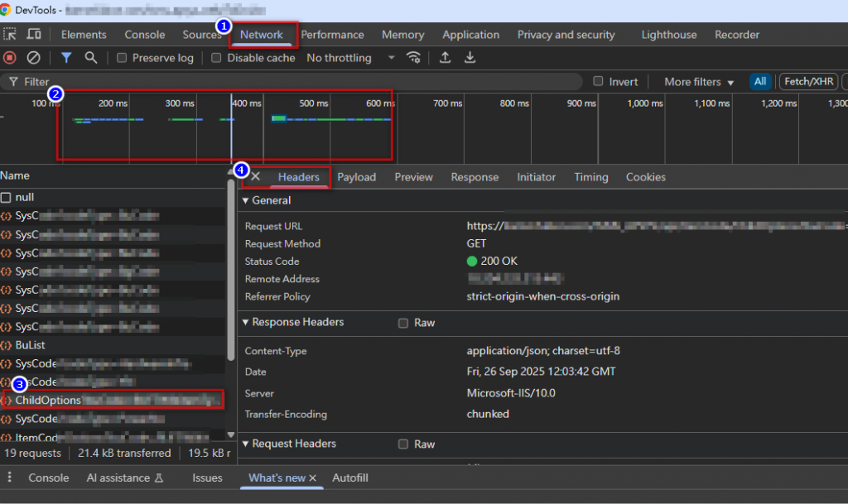The width and height of the screenshot is (848, 504).
Task: Open the Lighthouse panel
Action: pyautogui.click(x=669, y=35)
